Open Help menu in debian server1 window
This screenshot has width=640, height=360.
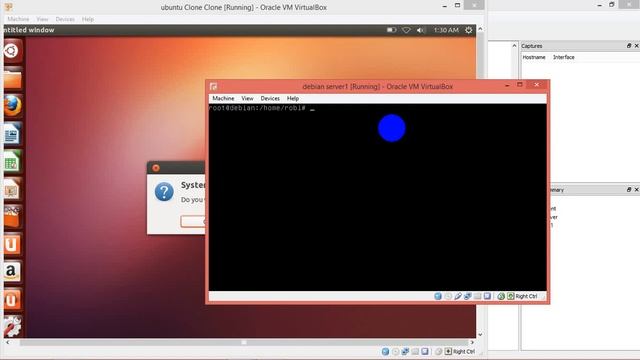(x=293, y=98)
